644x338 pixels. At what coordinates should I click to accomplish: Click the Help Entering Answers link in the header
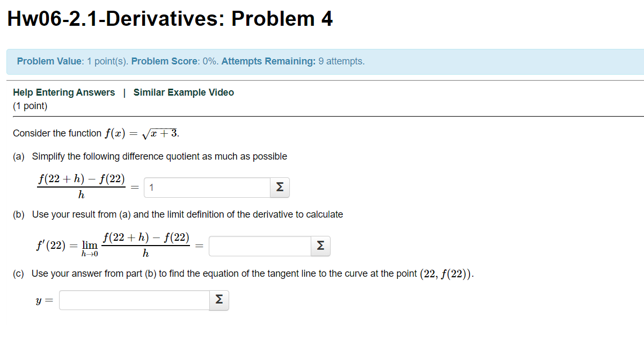(x=64, y=92)
